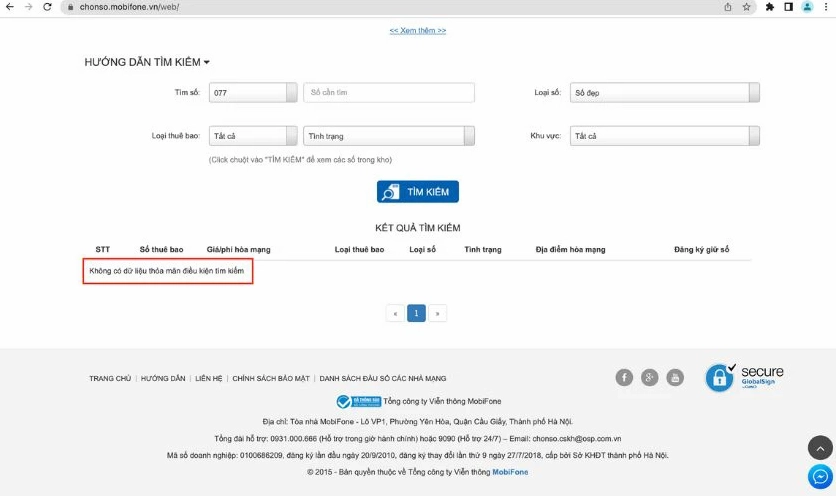Go to the previous results page («)

pyautogui.click(x=395, y=313)
